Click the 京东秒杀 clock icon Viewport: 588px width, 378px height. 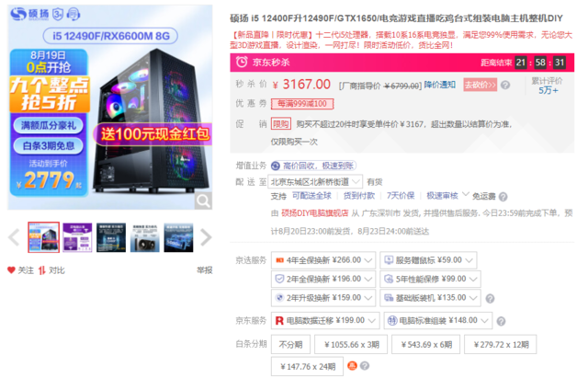[x=242, y=62]
